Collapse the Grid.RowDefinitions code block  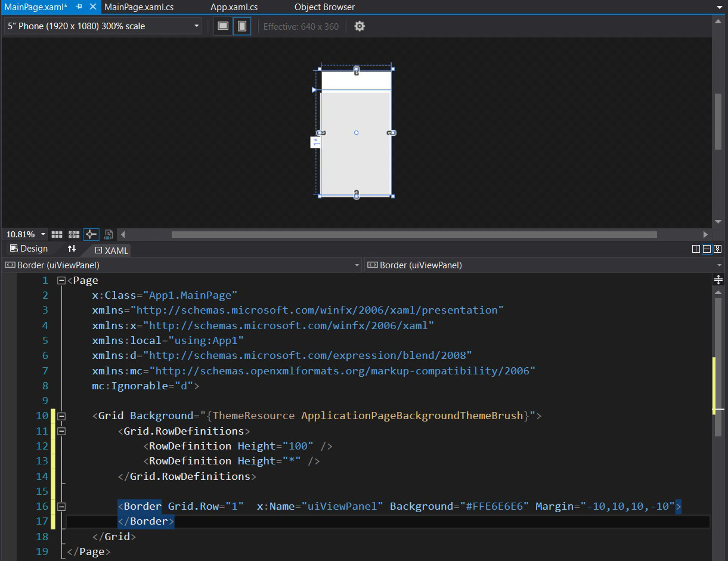point(61,431)
